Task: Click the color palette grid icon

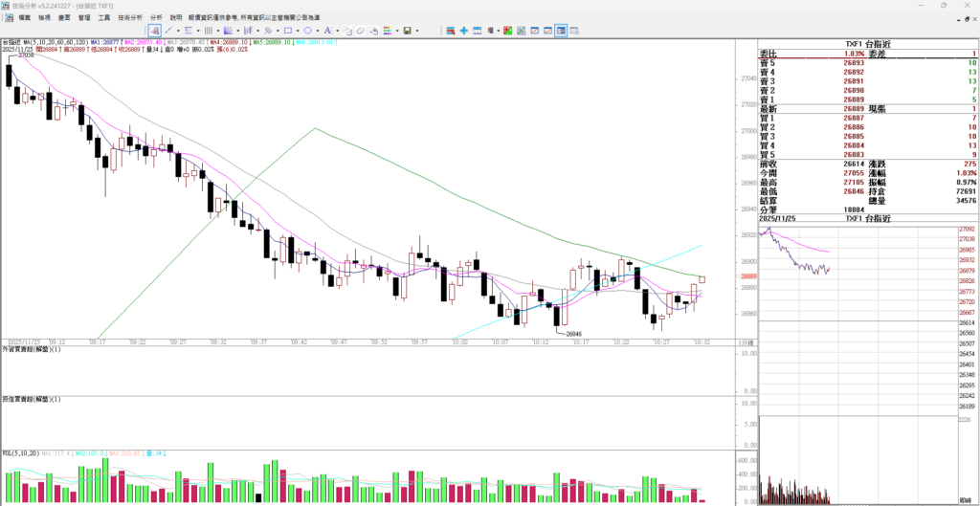Action: 387,31
